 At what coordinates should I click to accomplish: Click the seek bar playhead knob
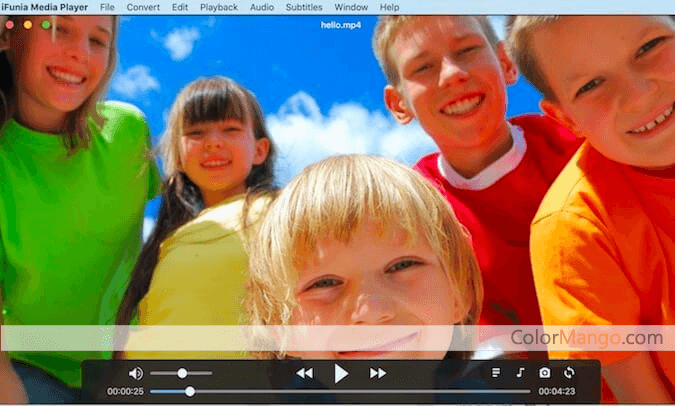tap(189, 391)
